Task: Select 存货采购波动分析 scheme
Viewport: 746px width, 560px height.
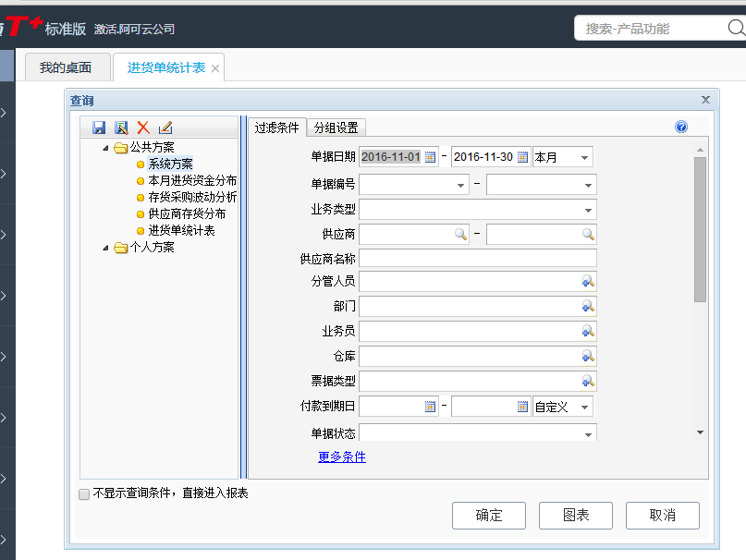Action: click(x=192, y=197)
